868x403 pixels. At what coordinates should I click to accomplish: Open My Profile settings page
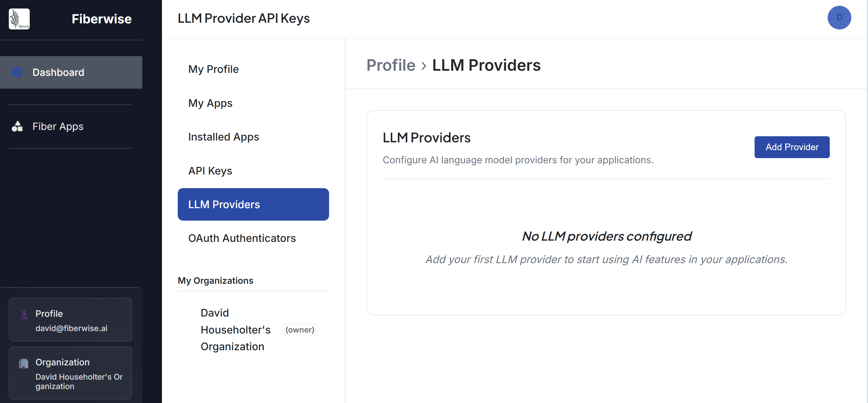(x=213, y=69)
